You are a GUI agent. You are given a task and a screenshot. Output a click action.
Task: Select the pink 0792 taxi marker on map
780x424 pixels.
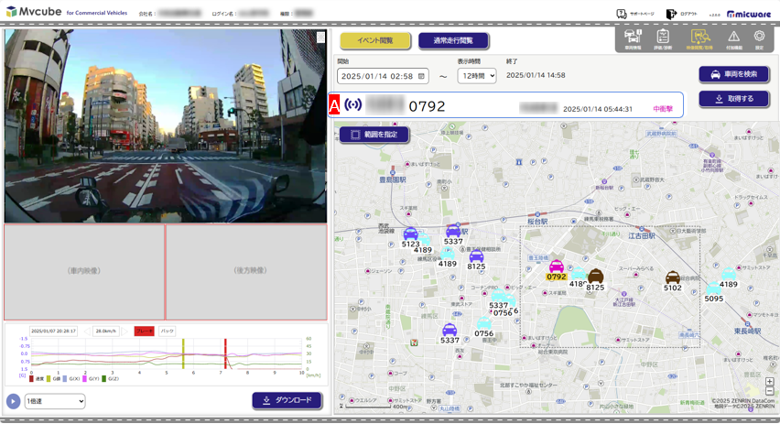point(556,268)
